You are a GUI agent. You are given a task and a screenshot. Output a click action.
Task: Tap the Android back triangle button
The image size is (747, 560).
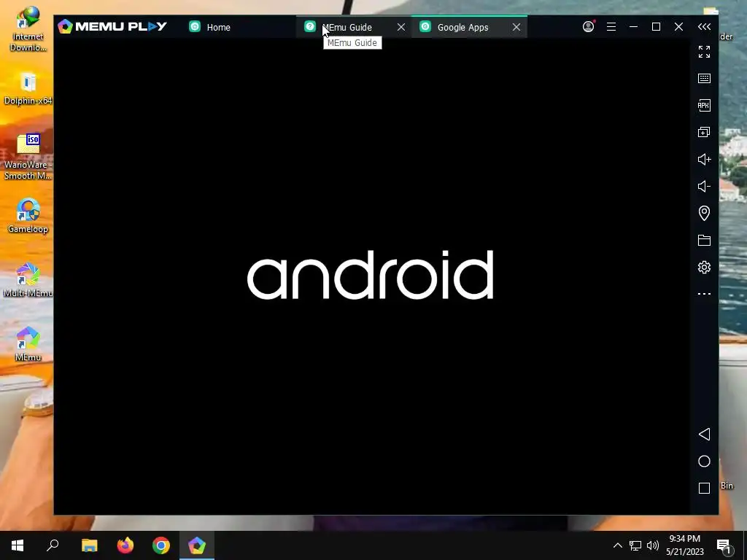[x=704, y=434]
